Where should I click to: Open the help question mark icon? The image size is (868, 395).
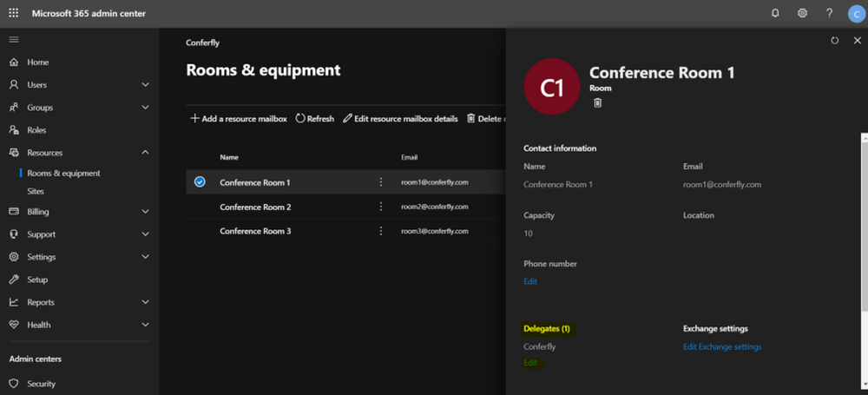pyautogui.click(x=829, y=13)
